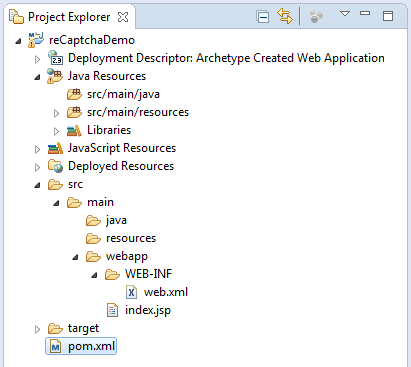Collapse the webapp folder
The image size is (411, 367).
[76, 257]
